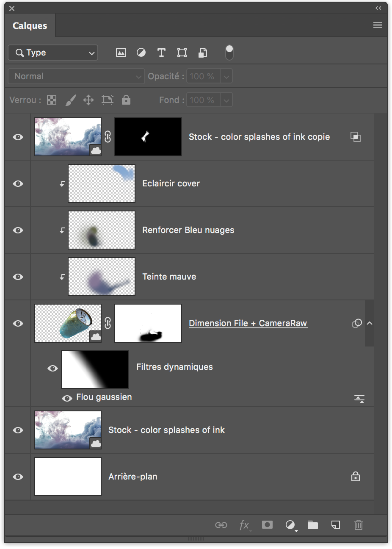
Task: Hide the Renforcer Bleu nuages layer
Action: [18, 230]
